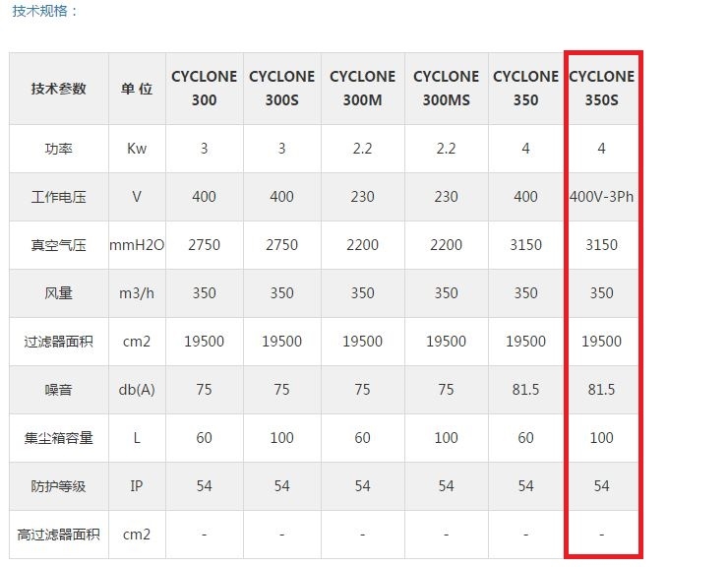Select power value 4 for CYCLONE 350
The width and height of the screenshot is (728, 567).
[x=525, y=149]
